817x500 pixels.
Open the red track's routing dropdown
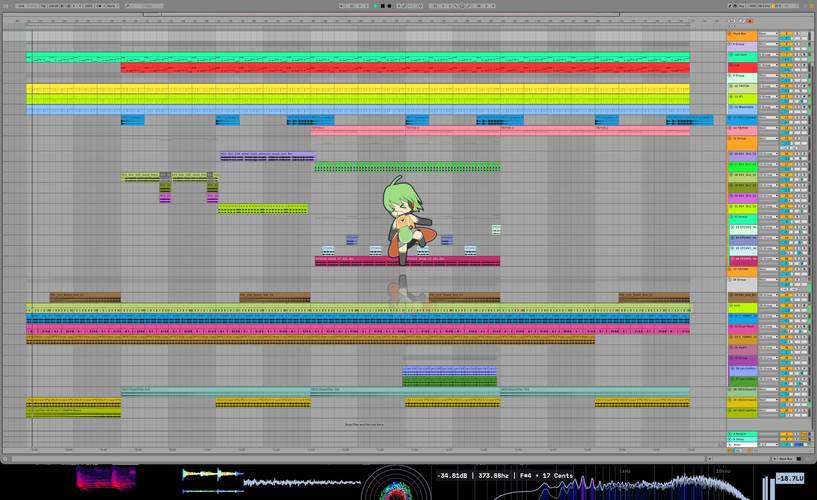[x=767, y=66]
